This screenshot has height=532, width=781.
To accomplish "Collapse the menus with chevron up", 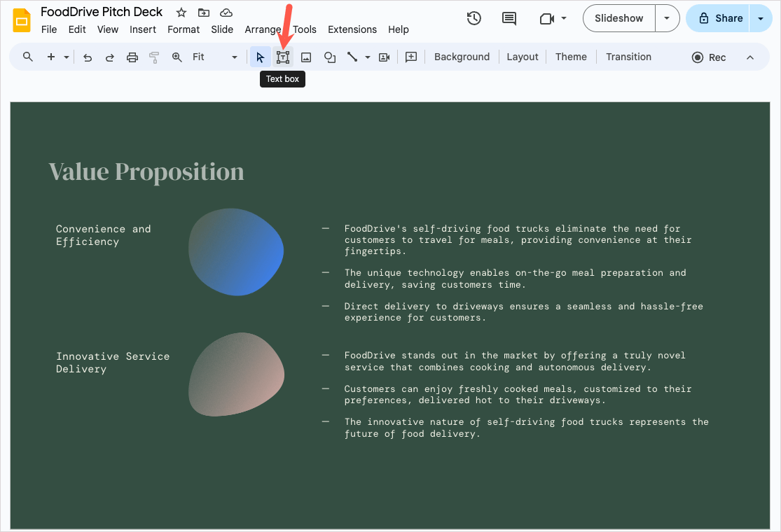I will point(750,57).
